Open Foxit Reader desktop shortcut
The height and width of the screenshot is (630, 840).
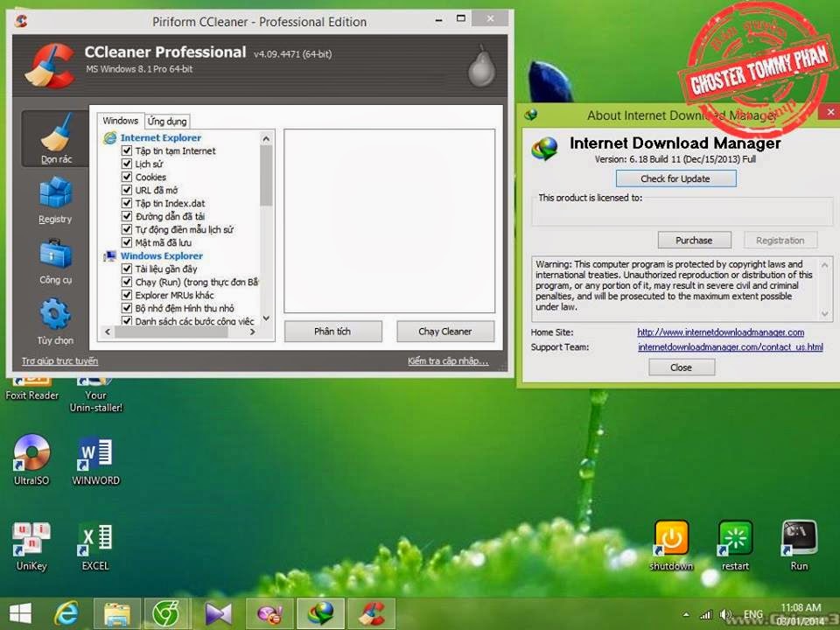tap(31, 388)
